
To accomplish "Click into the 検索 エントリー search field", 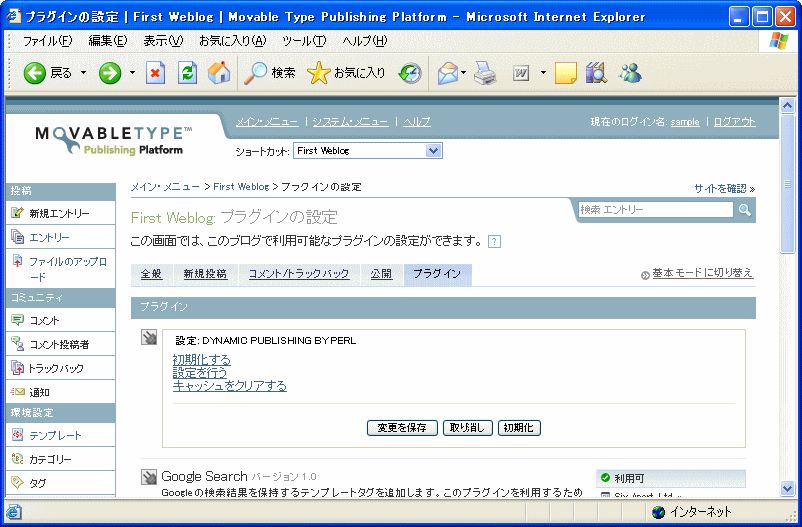I will point(655,210).
